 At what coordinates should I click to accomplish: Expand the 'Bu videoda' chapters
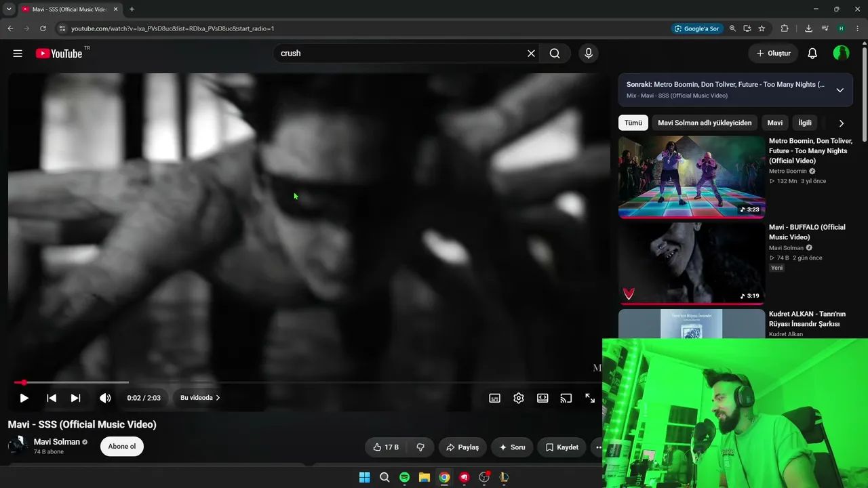click(200, 398)
